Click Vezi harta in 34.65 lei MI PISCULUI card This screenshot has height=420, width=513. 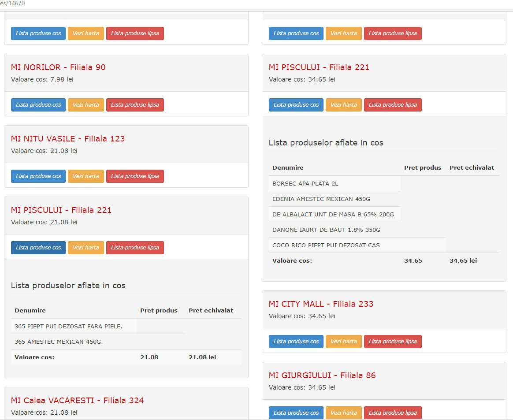tap(343, 105)
